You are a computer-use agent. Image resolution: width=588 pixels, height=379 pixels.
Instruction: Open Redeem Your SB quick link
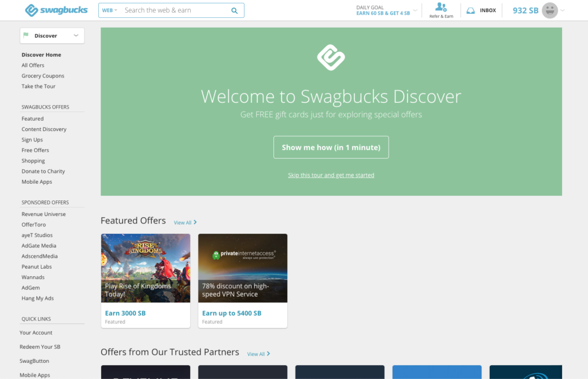(40, 347)
